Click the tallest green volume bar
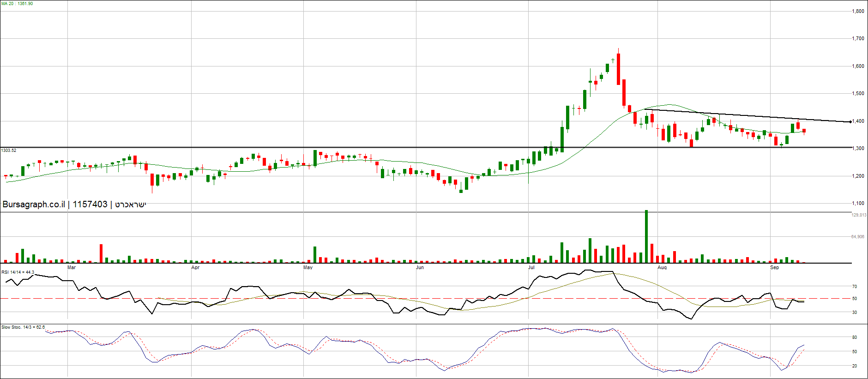This screenshot has width=868, height=379. pyautogui.click(x=646, y=236)
